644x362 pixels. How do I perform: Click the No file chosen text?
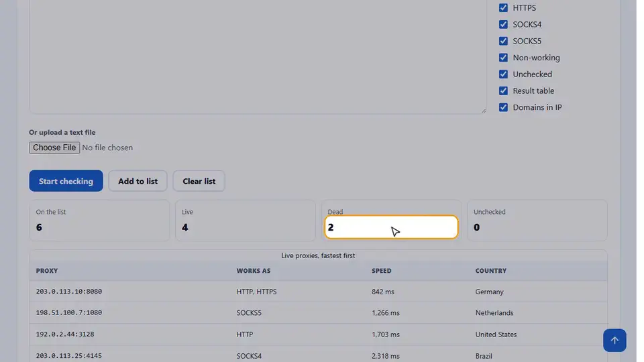click(107, 147)
